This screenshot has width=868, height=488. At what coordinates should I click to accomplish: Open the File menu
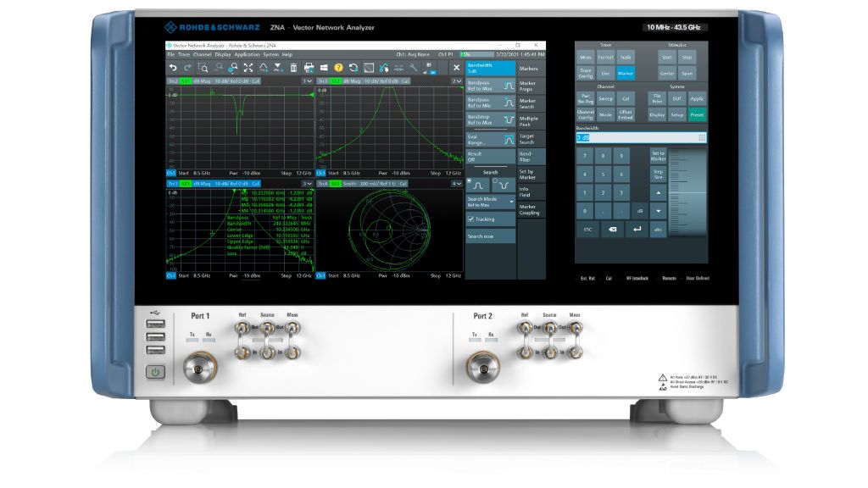tap(171, 55)
